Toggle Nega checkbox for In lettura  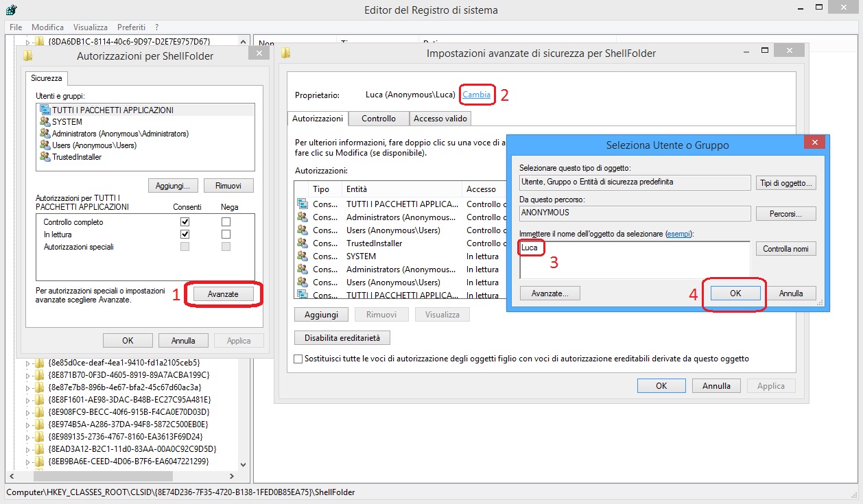coord(226,235)
